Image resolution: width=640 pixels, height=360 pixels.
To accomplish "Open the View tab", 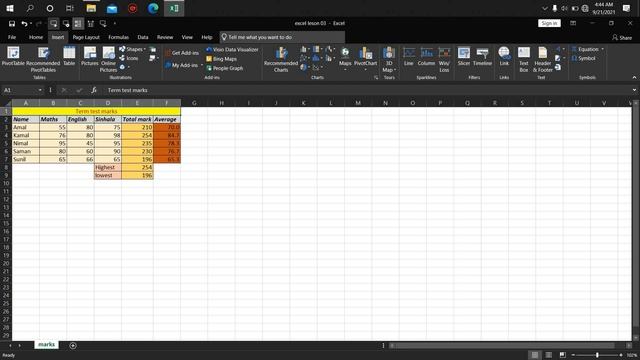I will 187,37.
